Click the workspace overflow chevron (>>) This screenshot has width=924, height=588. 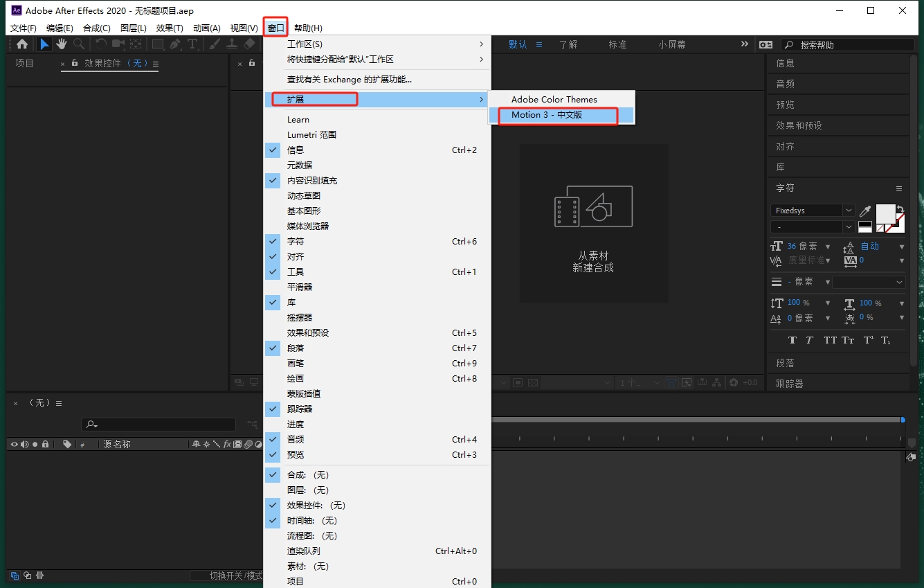[x=745, y=44]
